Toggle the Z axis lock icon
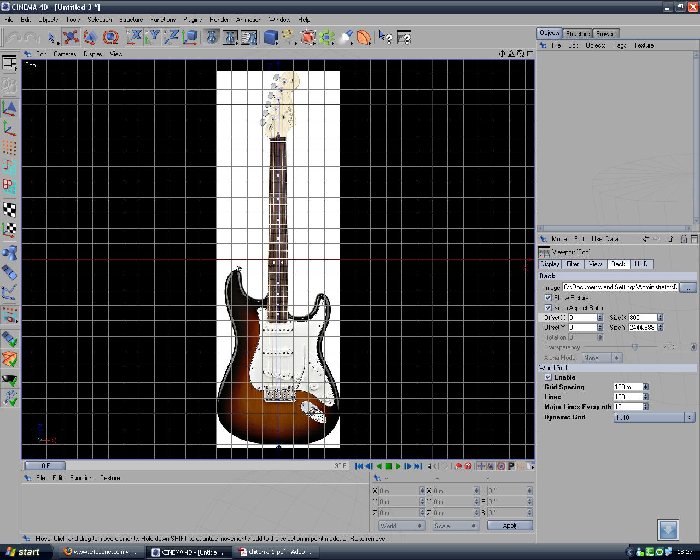The height and width of the screenshot is (560, 700). tap(171, 37)
